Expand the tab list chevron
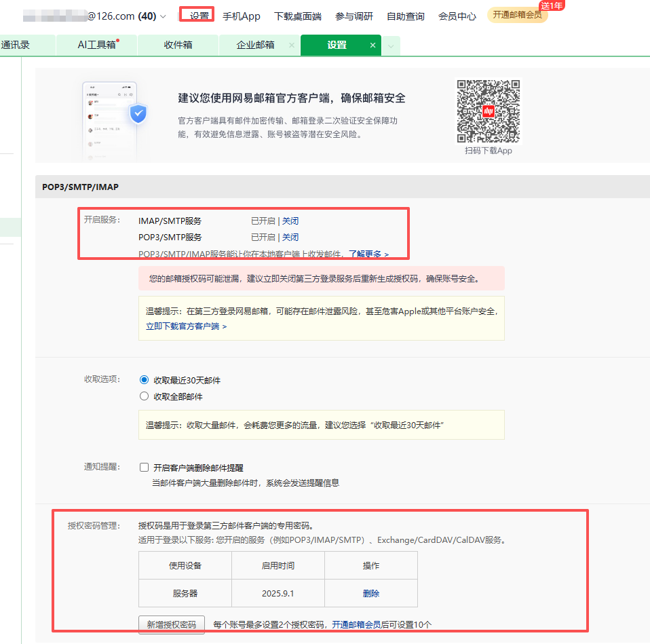This screenshot has height=644, width=650. click(391, 46)
